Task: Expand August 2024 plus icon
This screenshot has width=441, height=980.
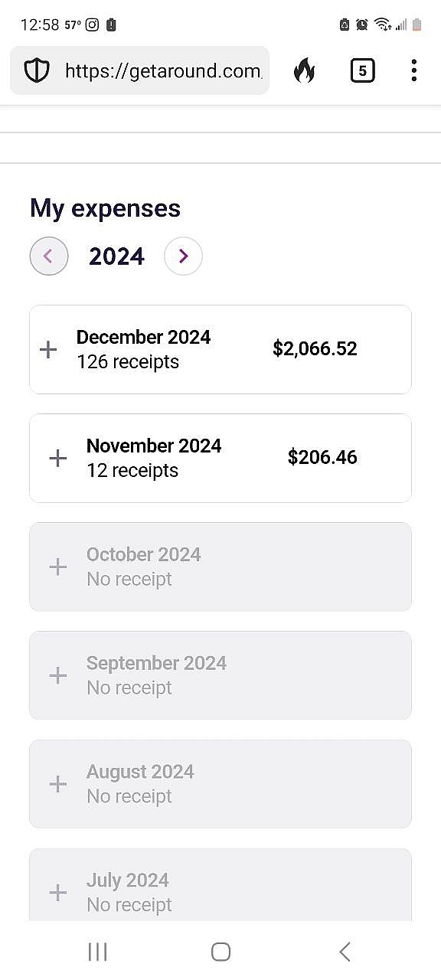Action: pos(57,785)
